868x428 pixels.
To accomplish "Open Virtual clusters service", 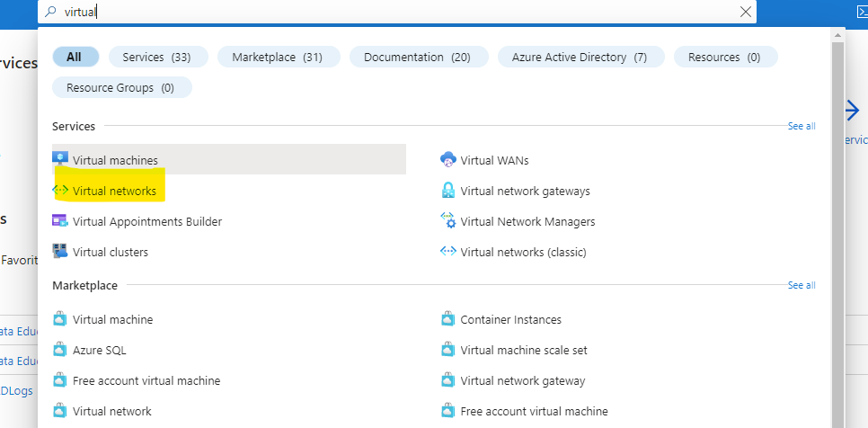I will 111,252.
